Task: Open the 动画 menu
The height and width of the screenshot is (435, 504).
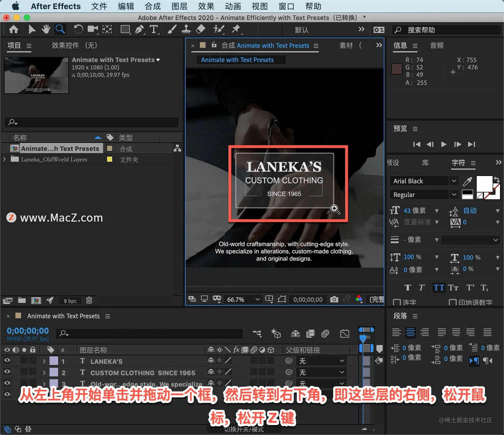Action: click(x=233, y=6)
